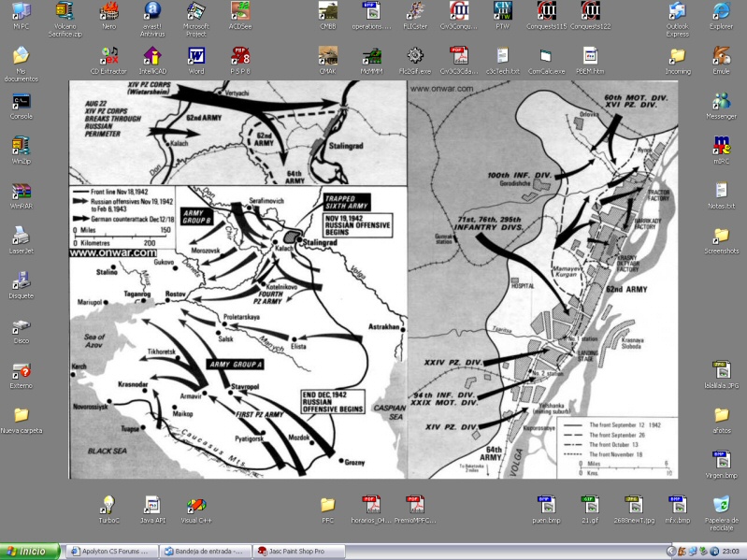The image size is (747, 560).
Task: Click the Emule desktop shortcut
Action: coord(721,56)
